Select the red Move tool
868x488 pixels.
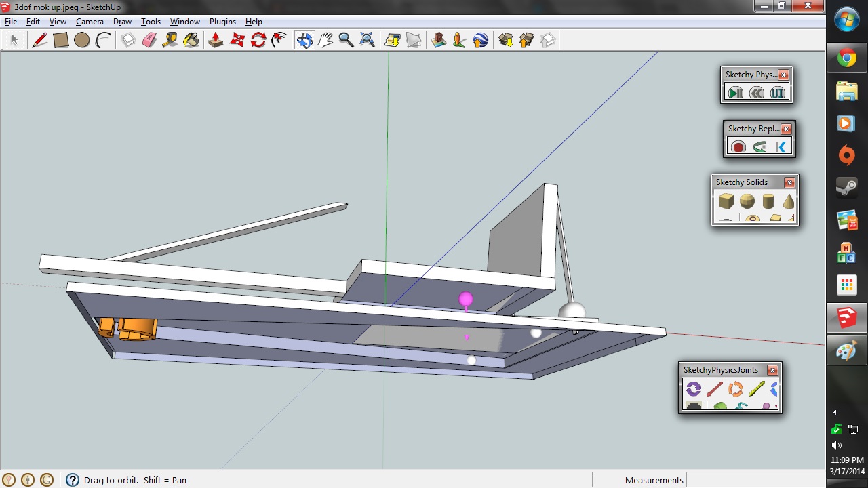tap(237, 41)
